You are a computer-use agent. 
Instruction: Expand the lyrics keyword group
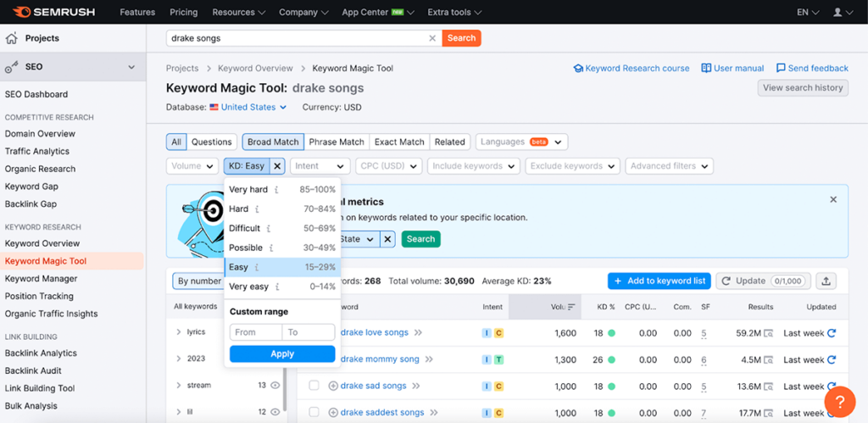178,332
